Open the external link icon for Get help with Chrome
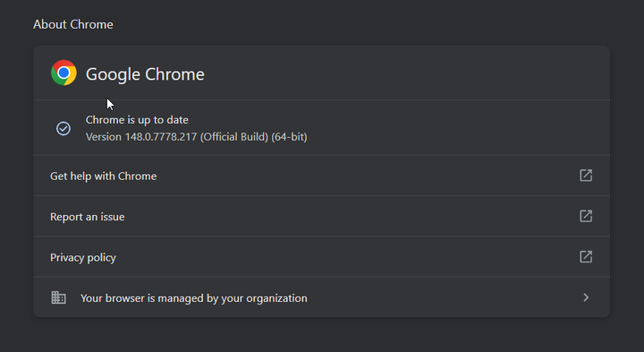This screenshot has height=352, width=644. point(586,176)
